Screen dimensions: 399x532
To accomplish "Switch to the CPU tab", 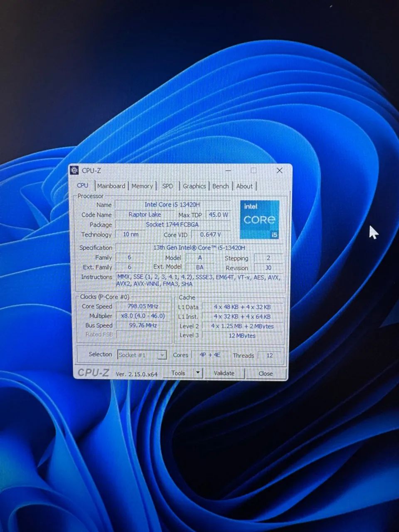I will pos(83,185).
